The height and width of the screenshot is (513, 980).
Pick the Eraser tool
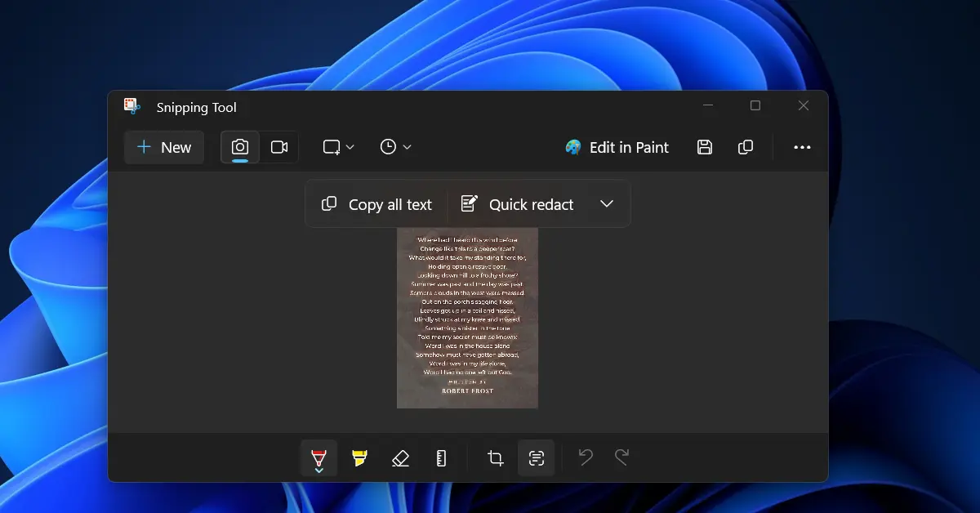[x=400, y=457]
